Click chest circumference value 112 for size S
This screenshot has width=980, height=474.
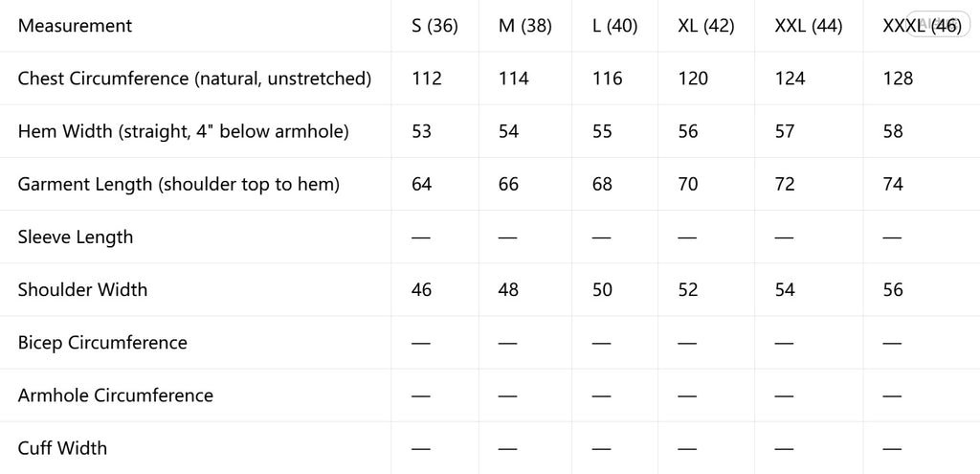(427, 79)
